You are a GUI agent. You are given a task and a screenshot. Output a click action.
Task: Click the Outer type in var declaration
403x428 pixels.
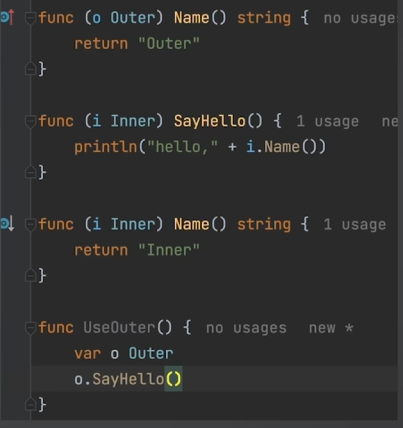(151, 353)
